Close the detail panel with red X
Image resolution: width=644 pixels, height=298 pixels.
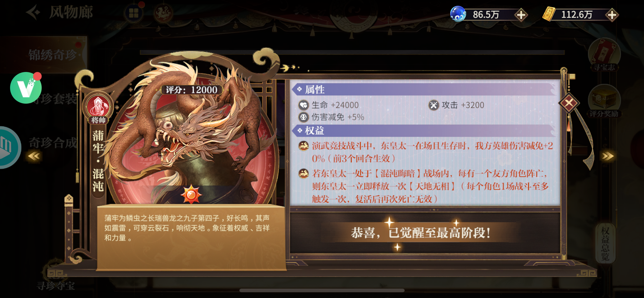[569, 103]
